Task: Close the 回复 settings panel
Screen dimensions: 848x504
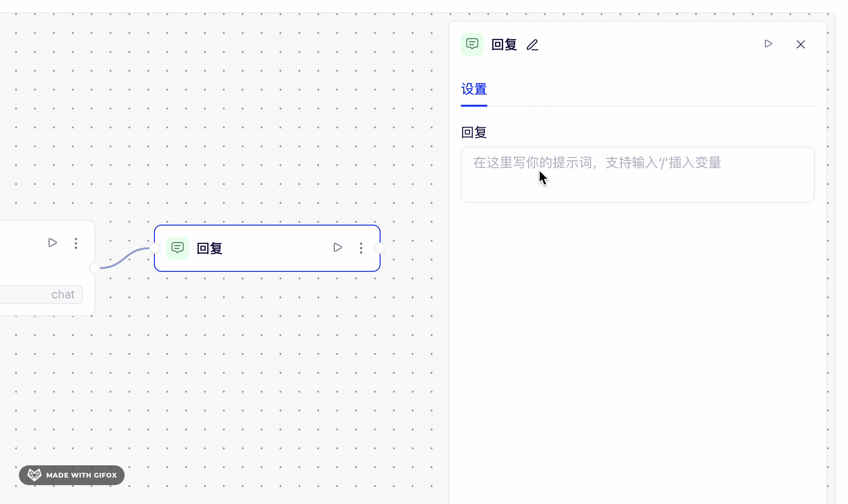Action: (801, 44)
